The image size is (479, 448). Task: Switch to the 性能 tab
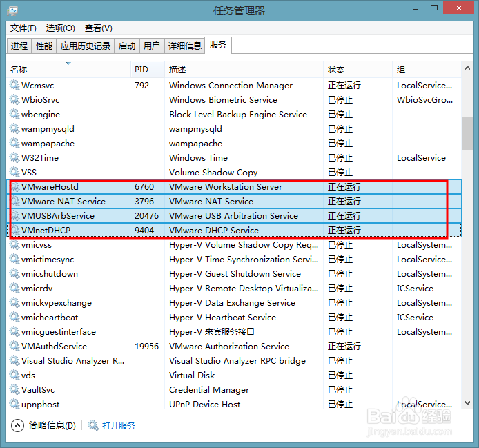point(44,46)
